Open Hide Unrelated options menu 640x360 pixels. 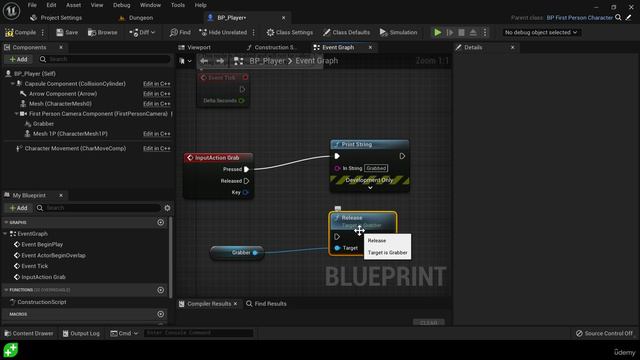click(253, 32)
